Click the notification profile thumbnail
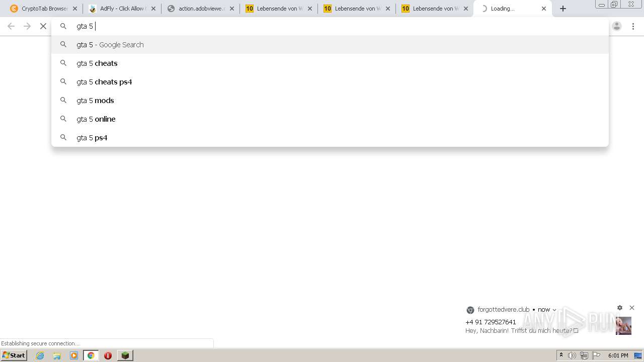 tap(623, 326)
